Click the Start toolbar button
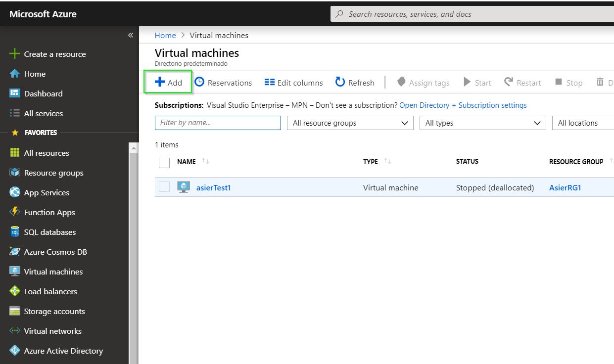Viewport: 614px width, 364px height. [x=477, y=83]
